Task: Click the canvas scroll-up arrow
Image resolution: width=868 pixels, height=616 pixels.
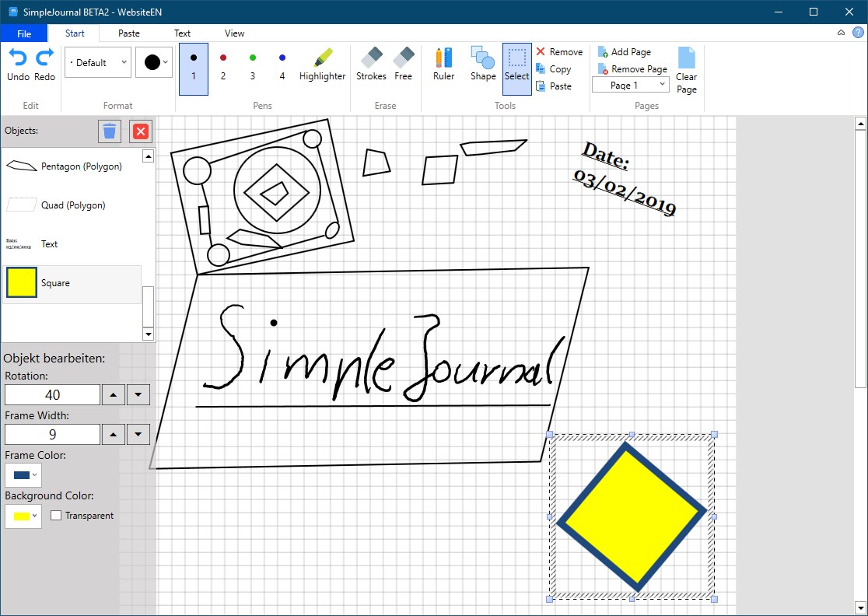Action: pyautogui.click(x=861, y=124)
